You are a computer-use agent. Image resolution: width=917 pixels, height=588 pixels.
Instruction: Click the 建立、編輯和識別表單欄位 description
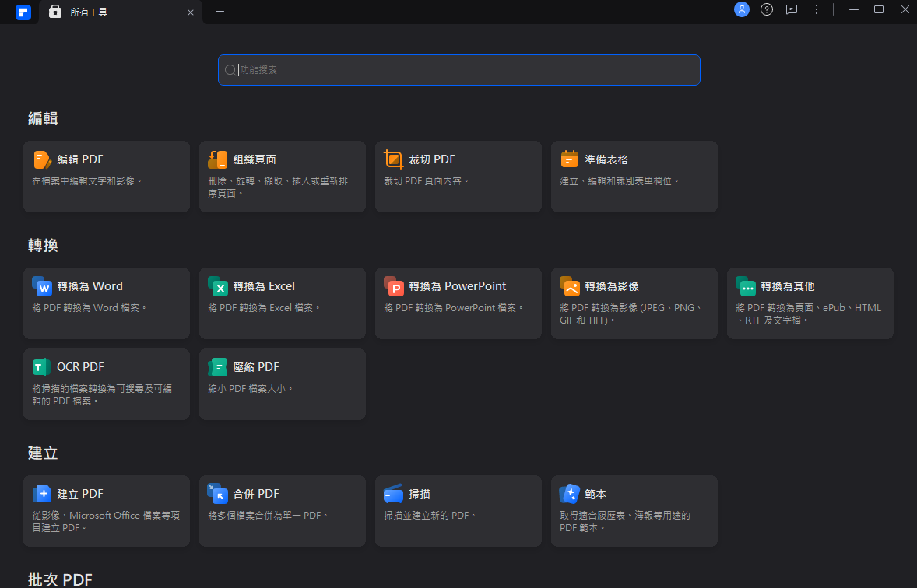click(x=620, y=181)
